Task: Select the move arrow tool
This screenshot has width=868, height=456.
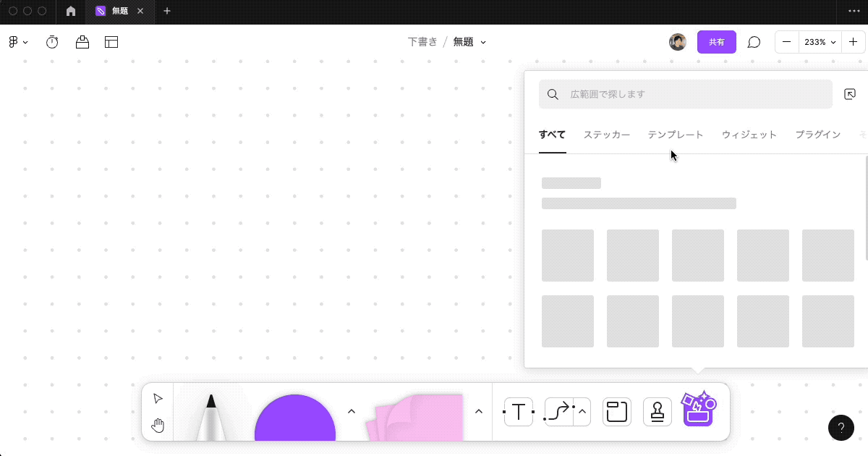Action: tap(158, 399)
